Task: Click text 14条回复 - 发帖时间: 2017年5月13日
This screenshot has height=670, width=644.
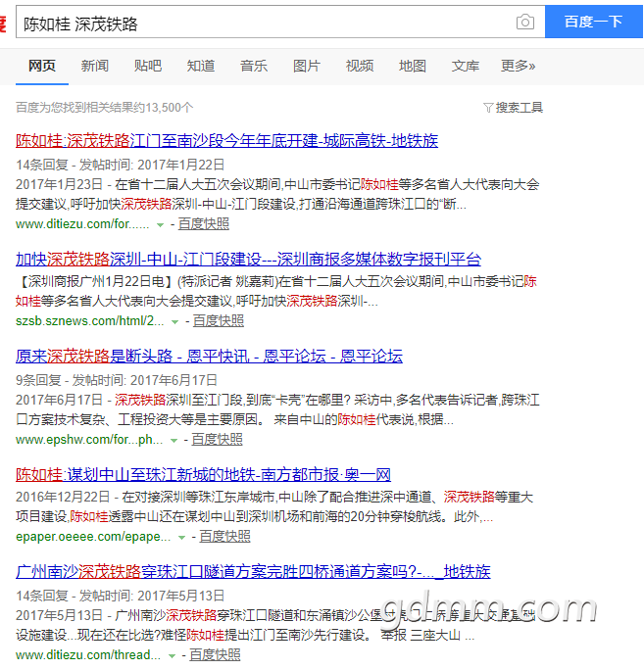Action: [121, 596]
